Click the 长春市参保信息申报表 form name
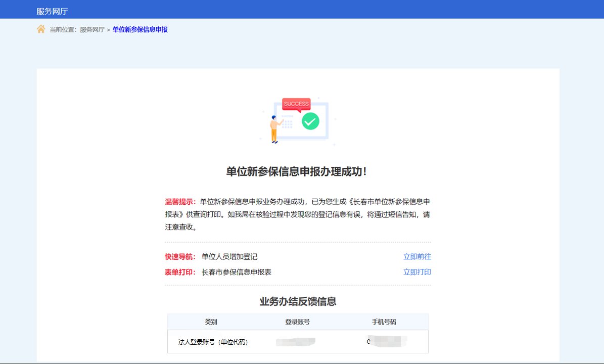Viewport: 604px width, 364px height. click(x=237, y=272)
